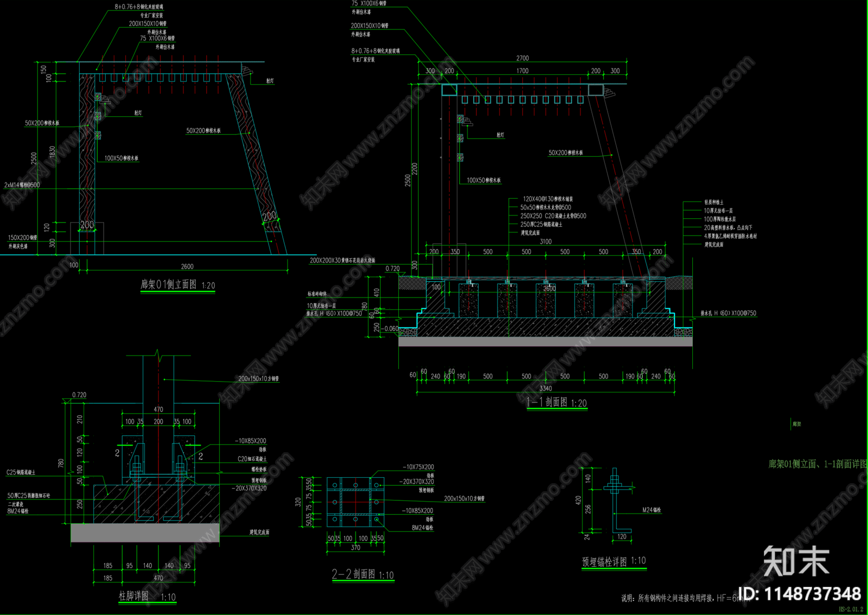Screen dimensions: 868x615
Task: Select the 1700 dimension in section 1-1
Action: tap(522, 71)
